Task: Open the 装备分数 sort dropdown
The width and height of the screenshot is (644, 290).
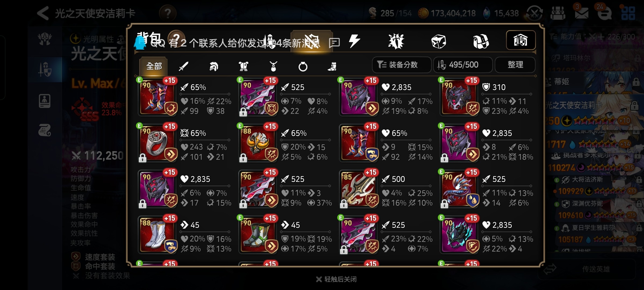Action: [401, 65]
